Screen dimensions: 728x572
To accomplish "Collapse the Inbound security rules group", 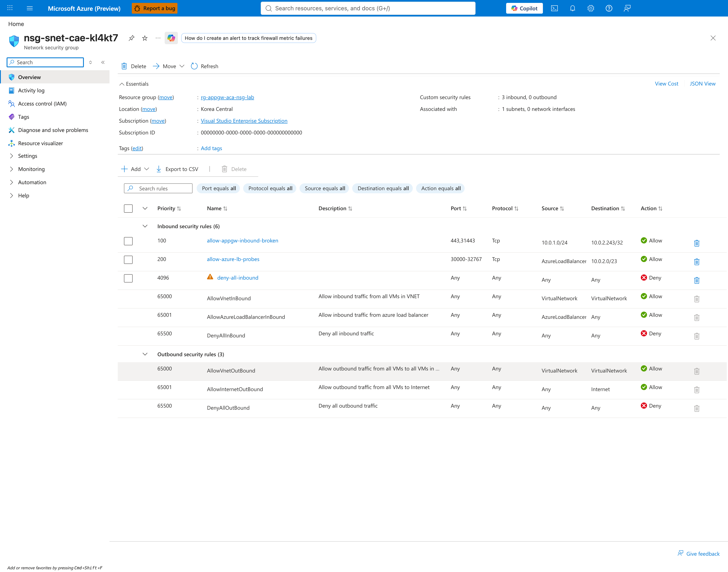I will [x=145, y=226].
